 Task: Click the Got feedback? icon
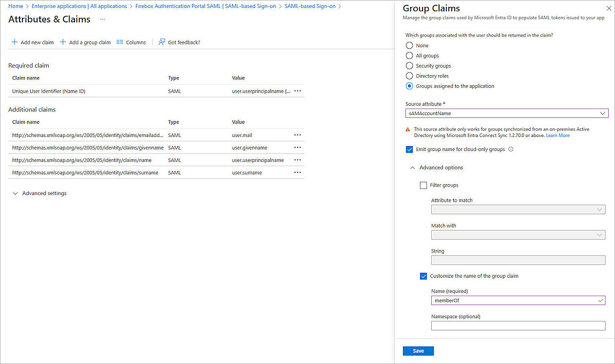(161, 42)
